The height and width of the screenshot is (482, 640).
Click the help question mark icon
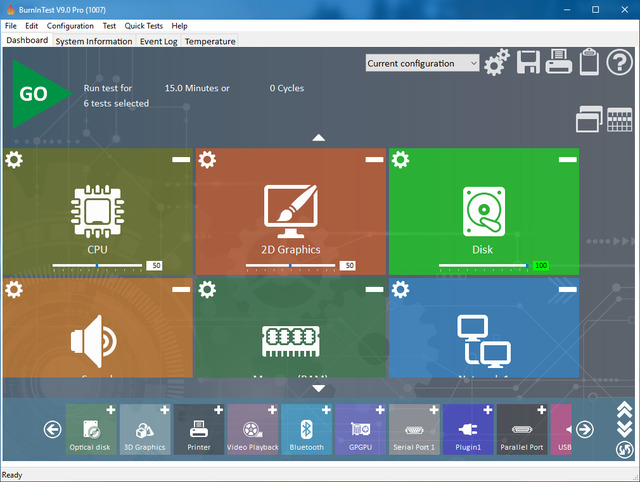[x=621, y=63]
